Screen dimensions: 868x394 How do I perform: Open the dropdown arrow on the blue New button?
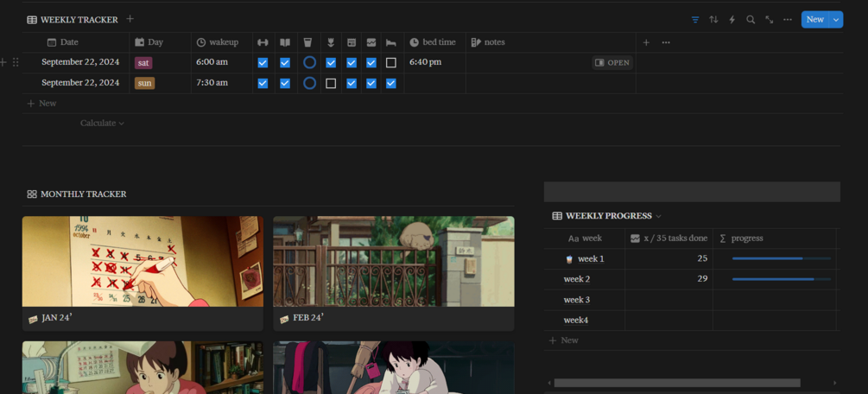click(836, 19)
